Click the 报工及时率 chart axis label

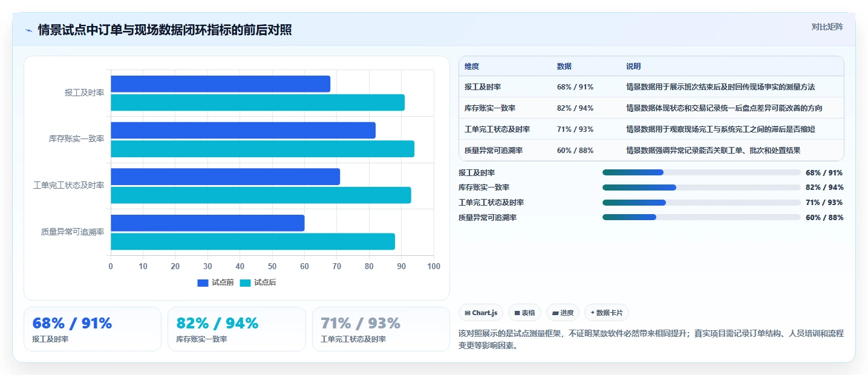tap(85, 93)
